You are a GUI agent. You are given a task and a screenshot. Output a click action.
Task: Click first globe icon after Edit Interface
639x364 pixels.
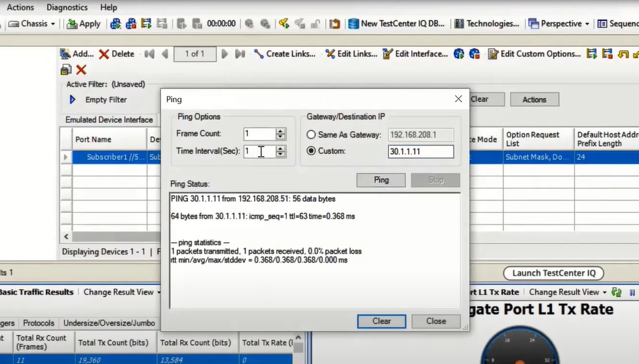(459, 54)
